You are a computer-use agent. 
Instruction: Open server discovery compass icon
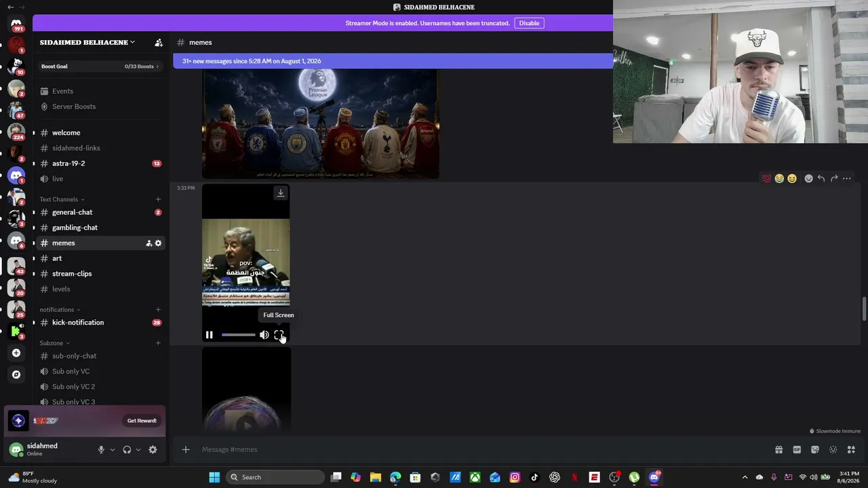click(x=16, y=375)
